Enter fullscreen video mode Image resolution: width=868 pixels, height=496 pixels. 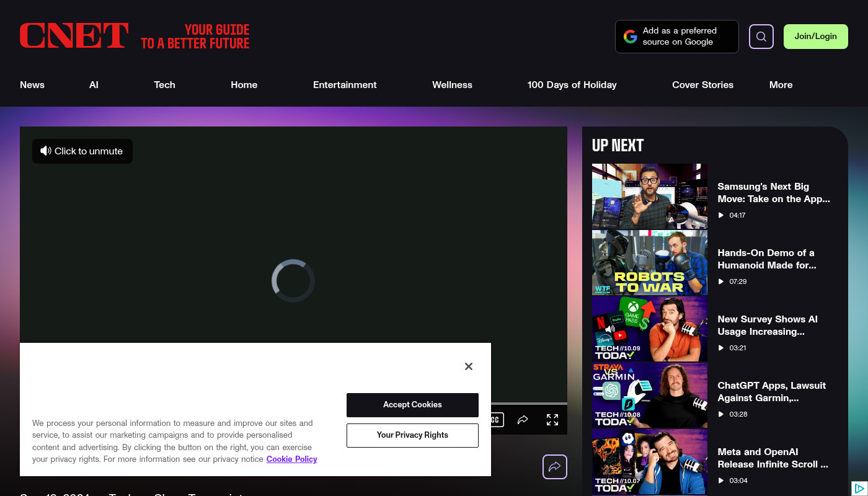click(x=552, y=420)
